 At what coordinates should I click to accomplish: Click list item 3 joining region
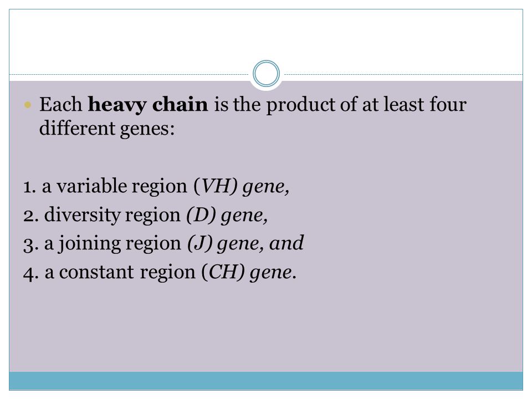click(x=163, y=244)
